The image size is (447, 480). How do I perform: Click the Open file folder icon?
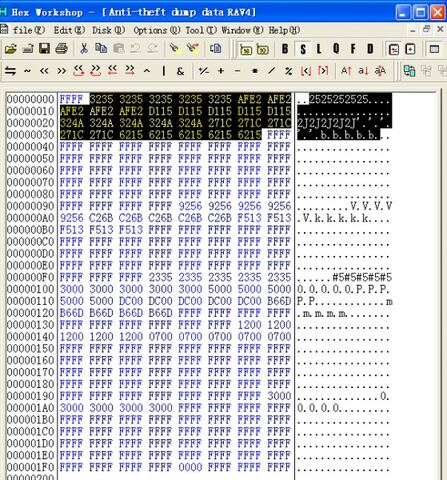click(11, 49)
